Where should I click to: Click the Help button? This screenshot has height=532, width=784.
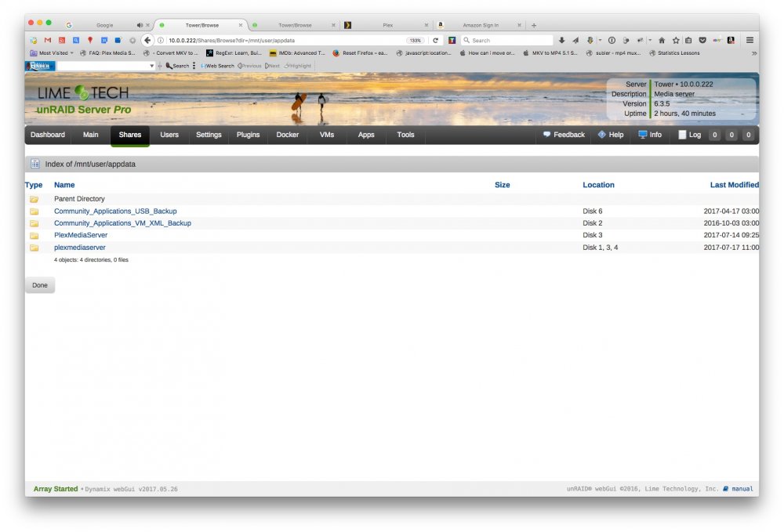pyautogui.click(x=611, y=135)
